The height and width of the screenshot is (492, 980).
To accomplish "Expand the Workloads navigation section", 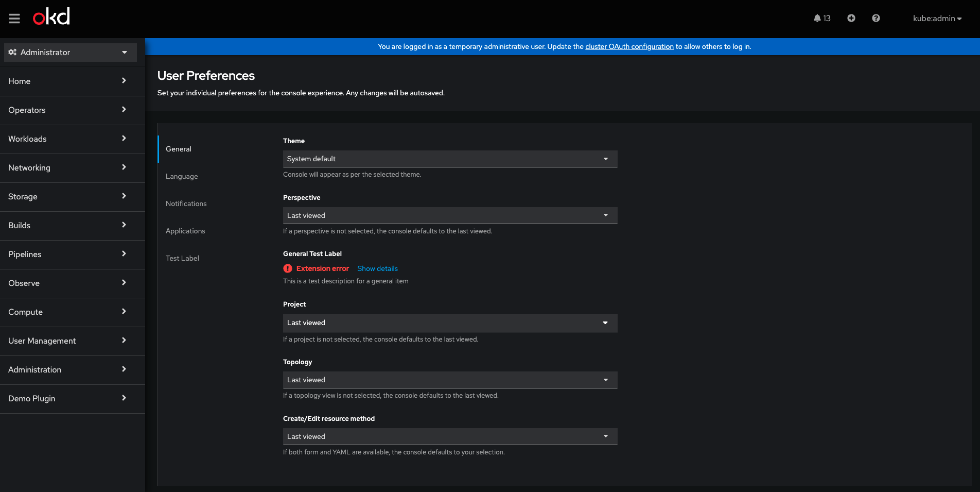I will (67, 139).
